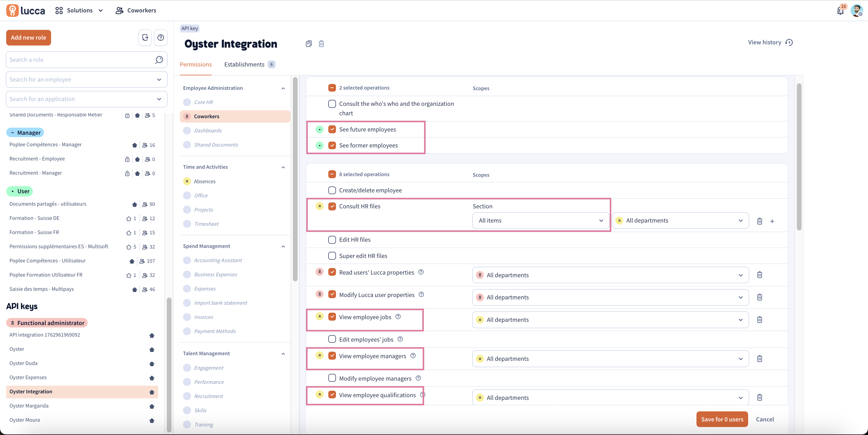Open the user profile avatar
The height and width of the screenshot is (435, 868).
tap(857, 10)
